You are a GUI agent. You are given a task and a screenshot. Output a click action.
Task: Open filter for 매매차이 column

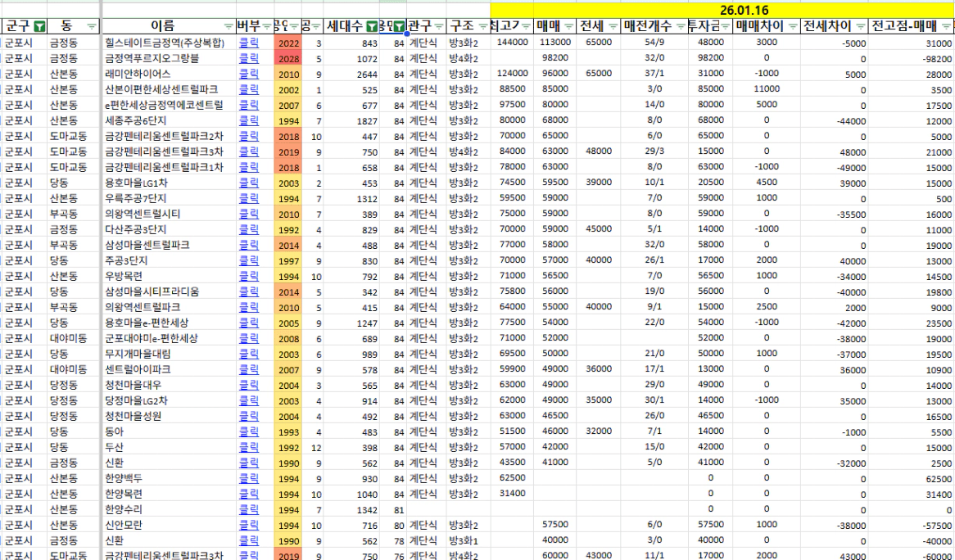click(791, 26)
